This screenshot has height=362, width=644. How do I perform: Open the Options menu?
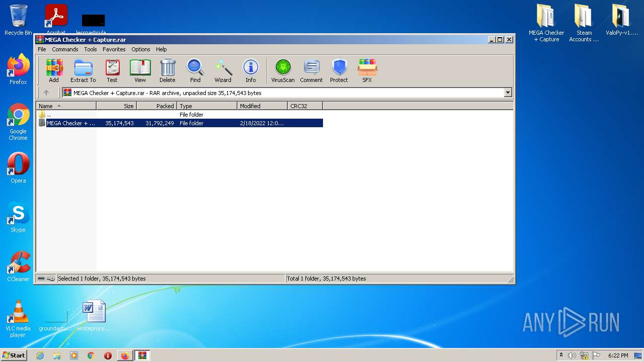pyautogui.click(x=141, y=49)
